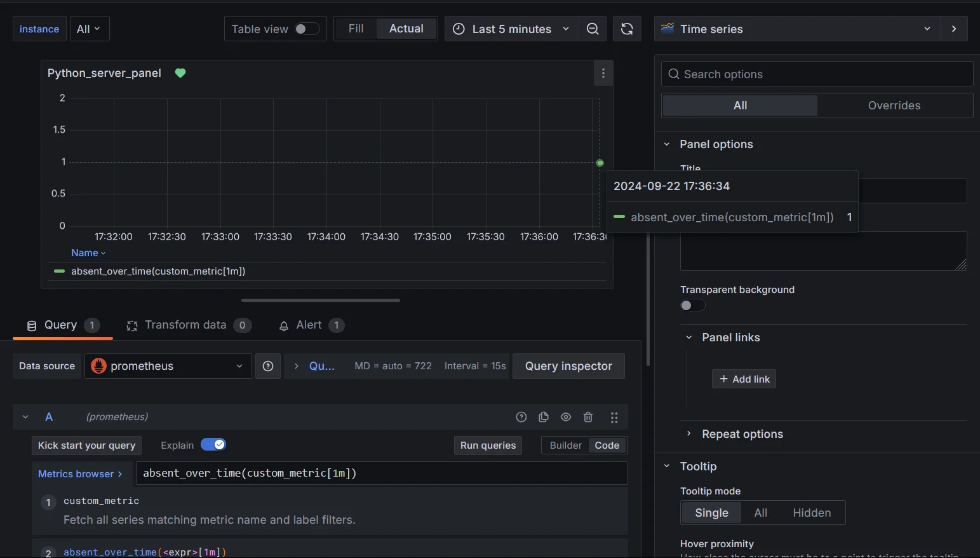Delete query A with the trash icon
980x558 pixels.
click(588, 417)
